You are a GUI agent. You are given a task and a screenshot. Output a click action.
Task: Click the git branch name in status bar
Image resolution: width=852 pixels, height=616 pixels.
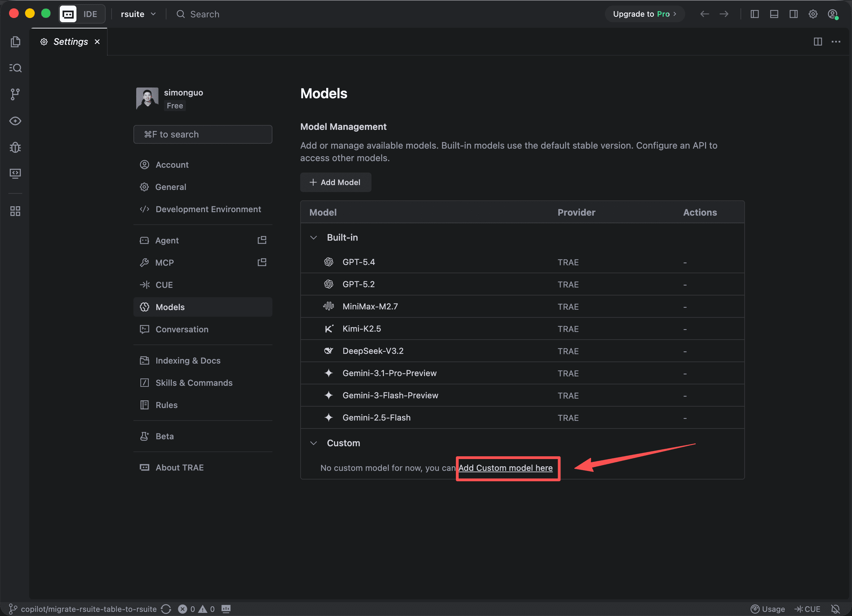(89, 609)
